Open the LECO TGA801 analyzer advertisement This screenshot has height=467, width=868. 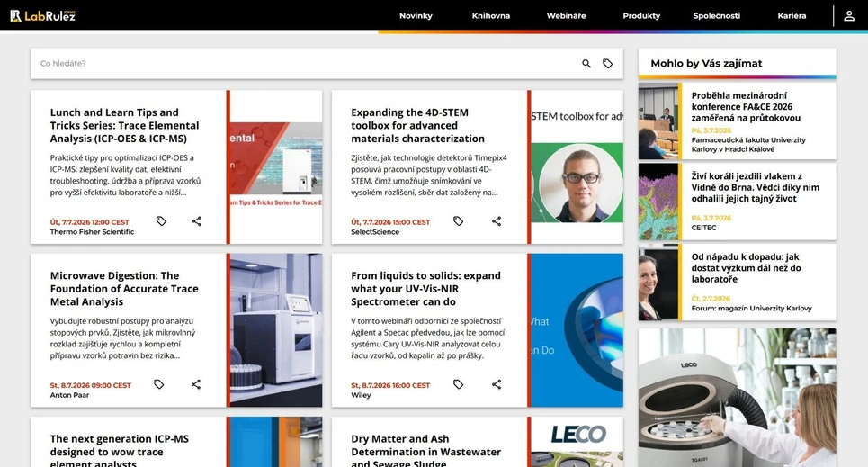(x=738, y=398)
